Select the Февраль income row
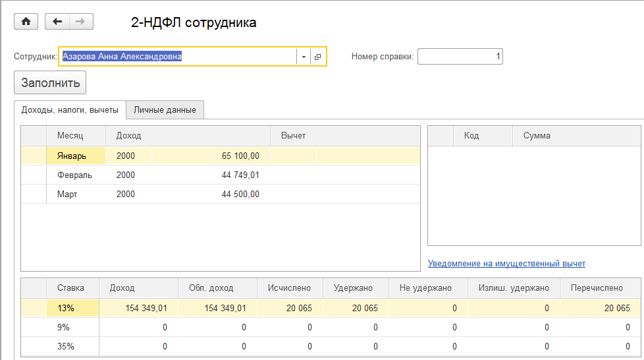644x360 pixels. (76, 175)
